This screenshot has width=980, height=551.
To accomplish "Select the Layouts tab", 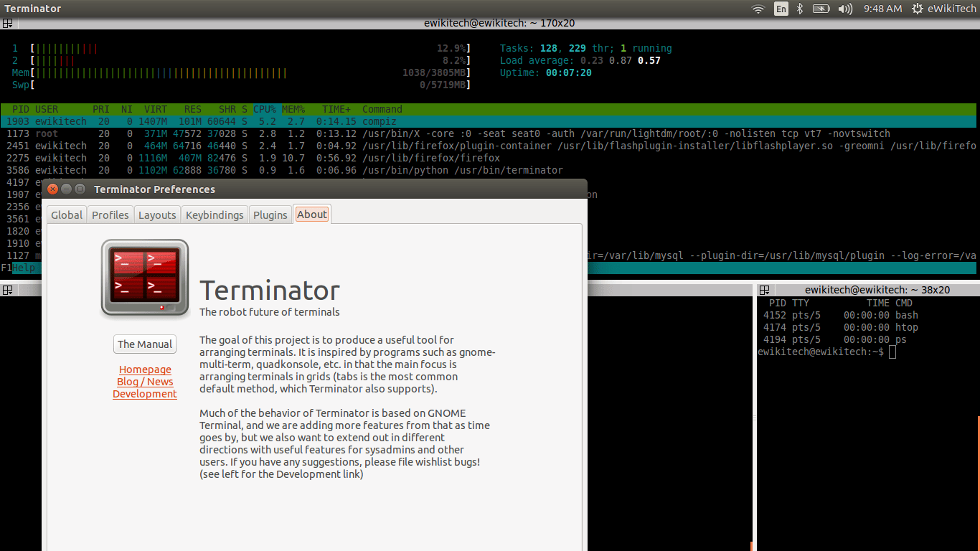I will tap(156, 214).
